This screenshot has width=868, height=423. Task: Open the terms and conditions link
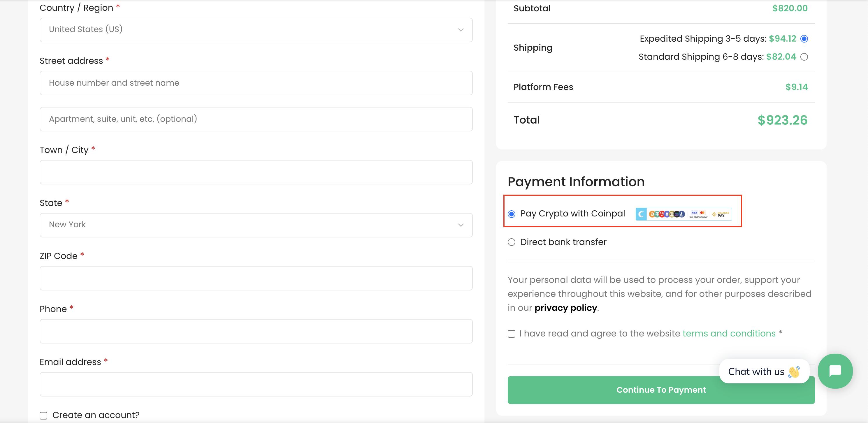(729, 333)
